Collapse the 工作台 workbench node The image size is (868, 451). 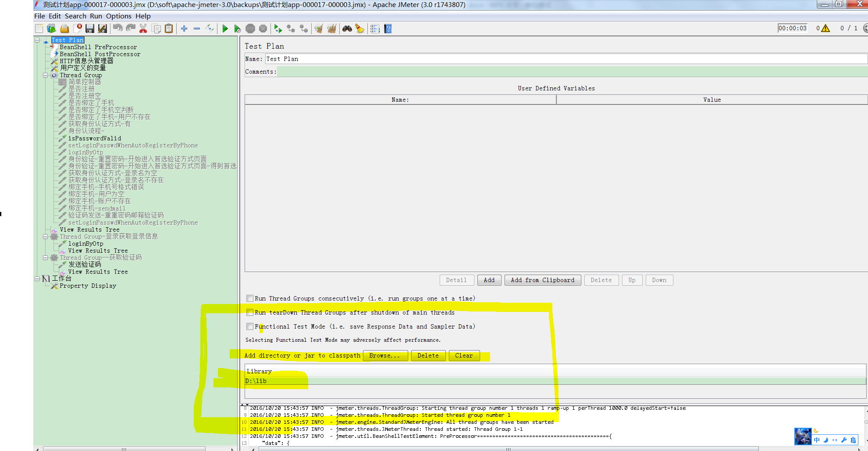37,279
